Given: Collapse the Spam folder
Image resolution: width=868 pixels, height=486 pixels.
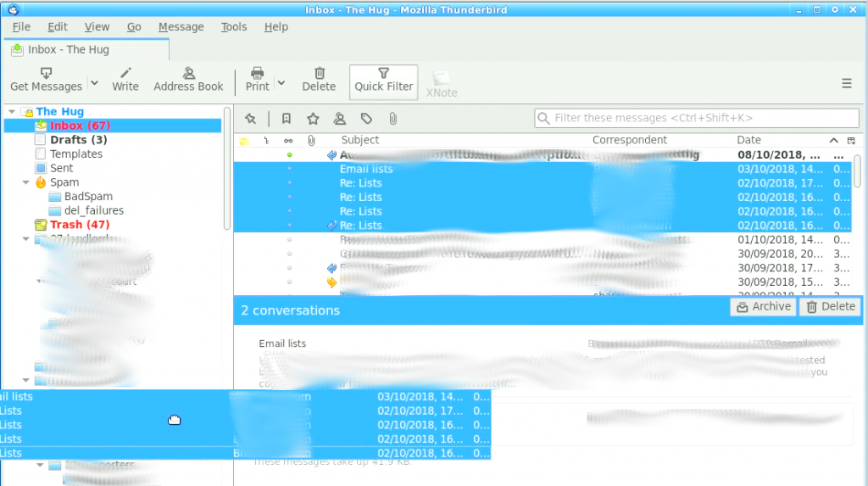Looking at the screenshot, I should (26, 182).
